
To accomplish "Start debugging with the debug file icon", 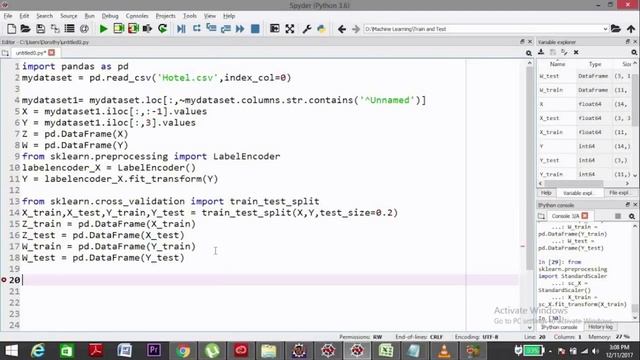I will tap(181, 29).
